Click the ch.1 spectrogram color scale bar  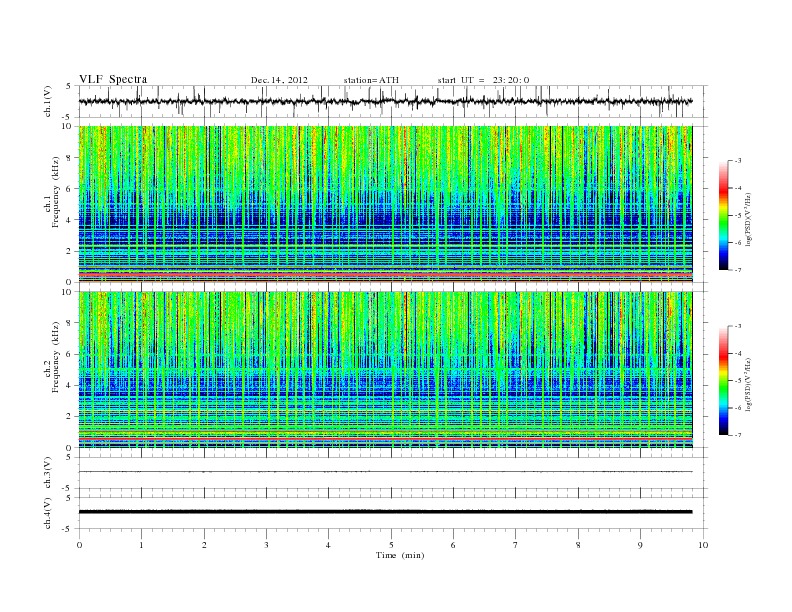pos(723,216)
